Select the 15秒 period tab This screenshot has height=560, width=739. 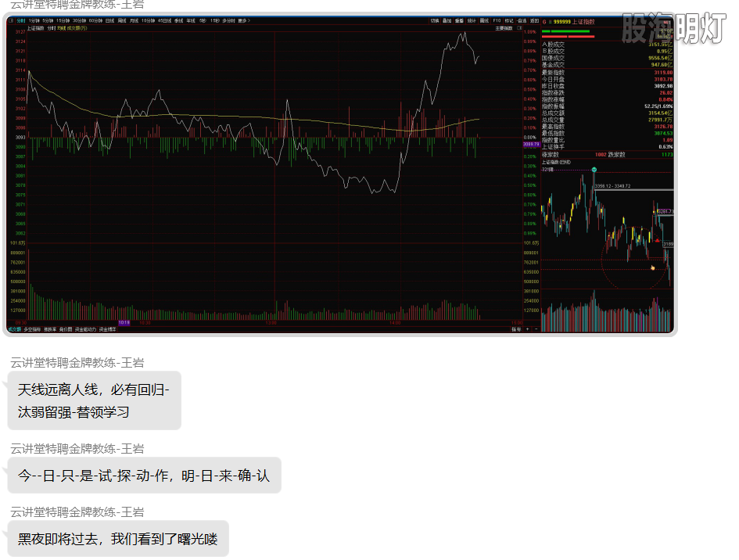point(215,21)
